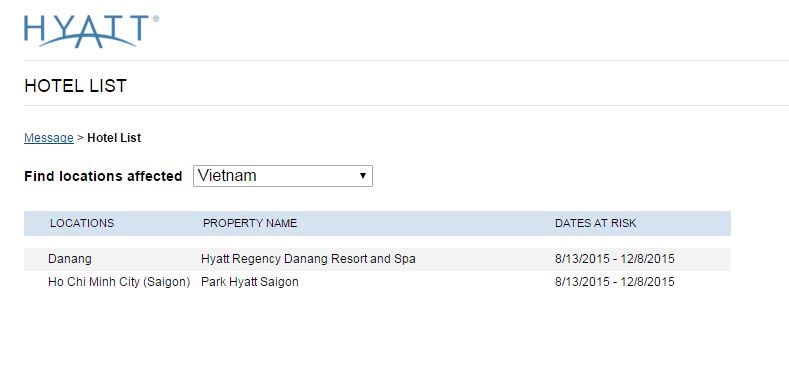Click the blue table header bar
789x370 pixels.
click(377, 224)
